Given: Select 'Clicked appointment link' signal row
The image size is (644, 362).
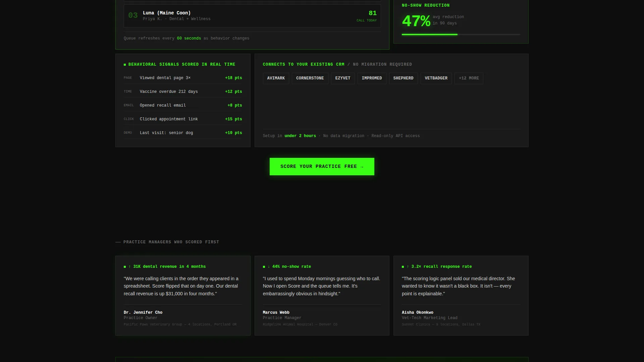Looking at the screenshot, I should pyautogui.click(x=183, y=119).
